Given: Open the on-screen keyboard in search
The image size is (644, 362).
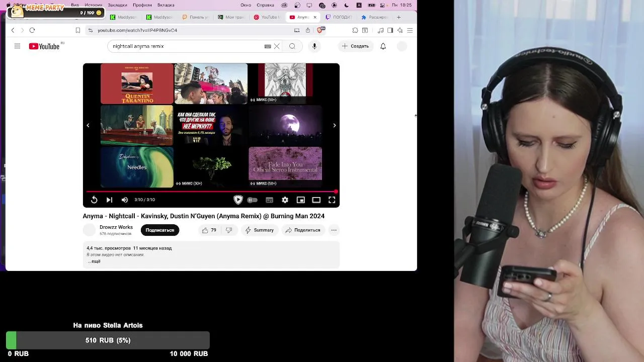Looking at the screenshot, I should click(268, 46).
